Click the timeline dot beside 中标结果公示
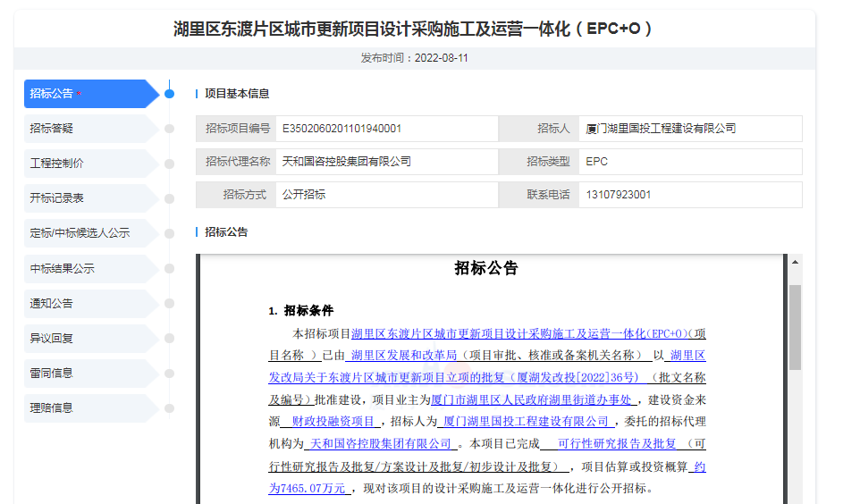Image resolution: width=860 pixels, height=504 pixels. pos(170,269)
